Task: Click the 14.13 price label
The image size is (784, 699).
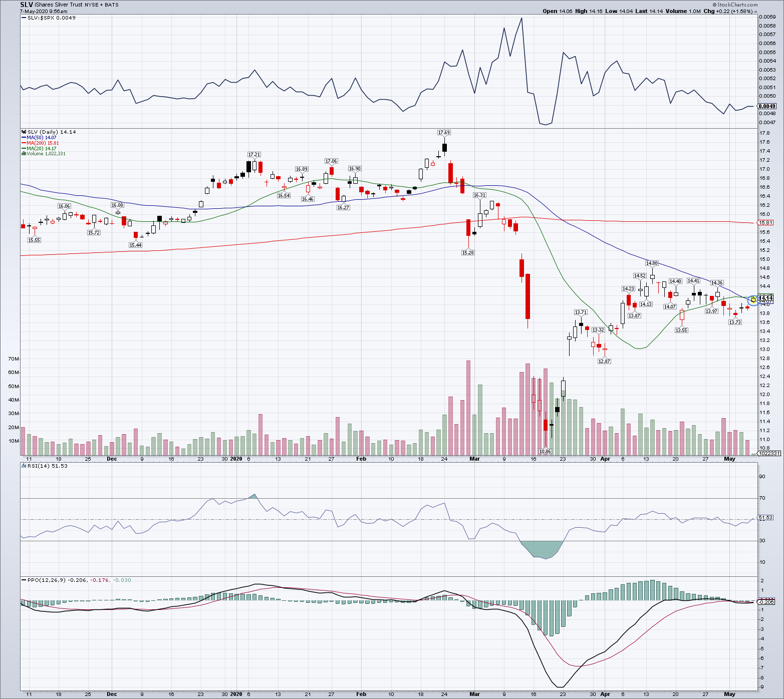Action: coord(646,304)
